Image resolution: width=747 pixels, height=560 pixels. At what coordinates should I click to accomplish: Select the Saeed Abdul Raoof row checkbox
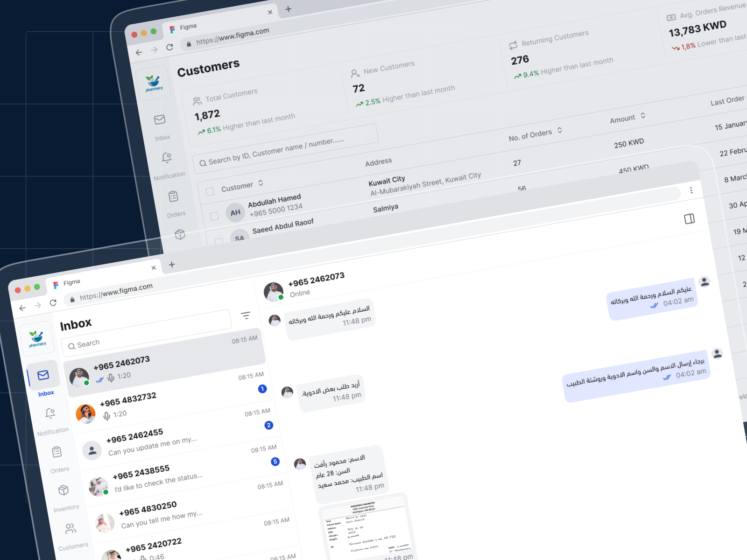coord(218,241)
